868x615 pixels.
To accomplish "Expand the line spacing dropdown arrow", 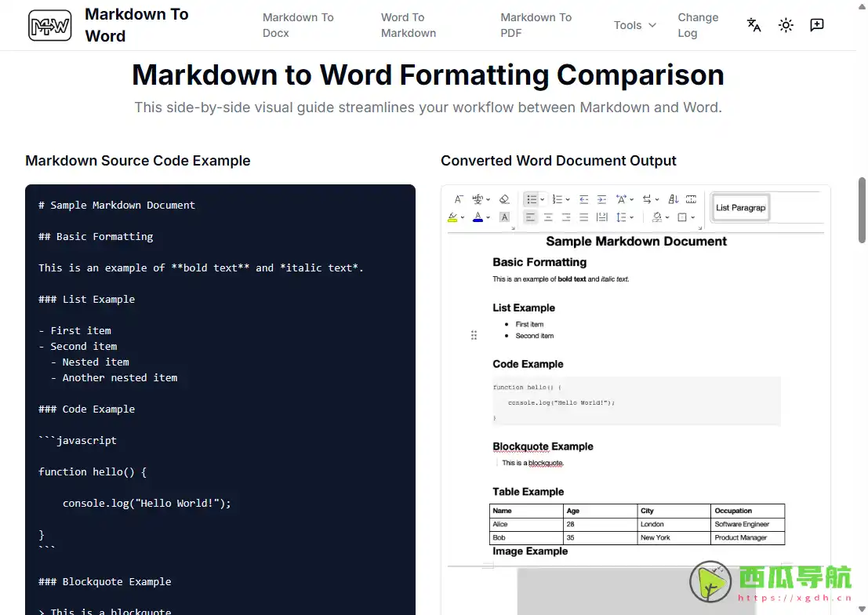I will (x=632, y=218).
